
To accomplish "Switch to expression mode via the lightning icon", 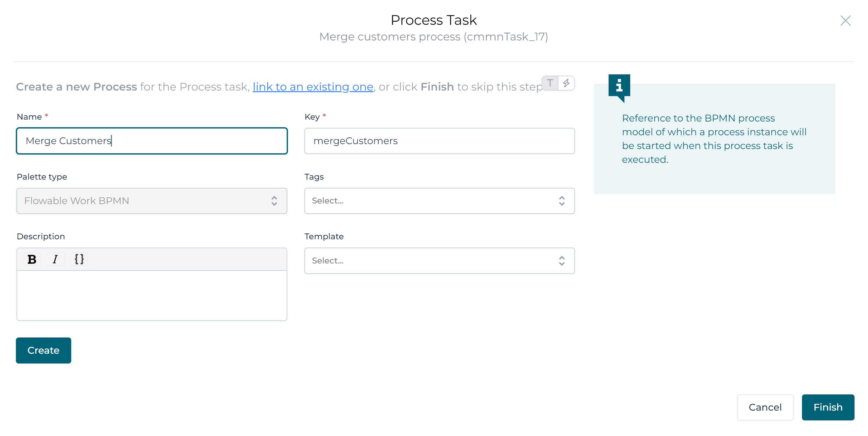I will click(566, 83).
